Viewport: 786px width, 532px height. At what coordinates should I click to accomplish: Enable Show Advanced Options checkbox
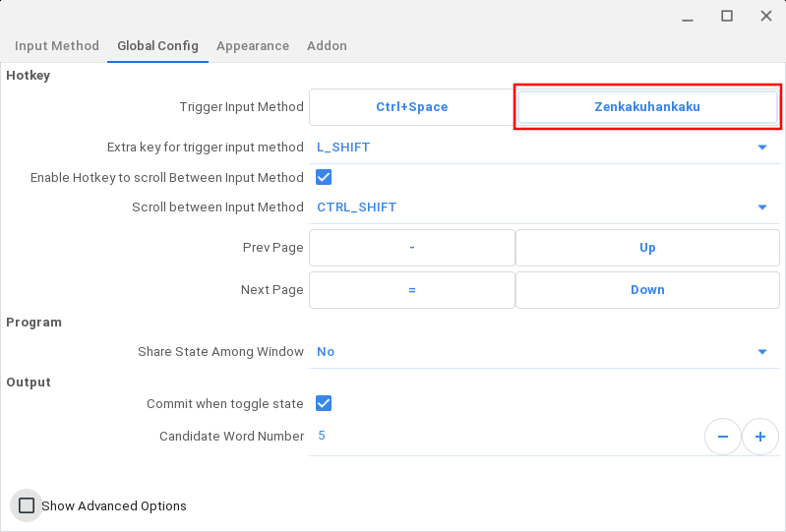click(27, 505)
